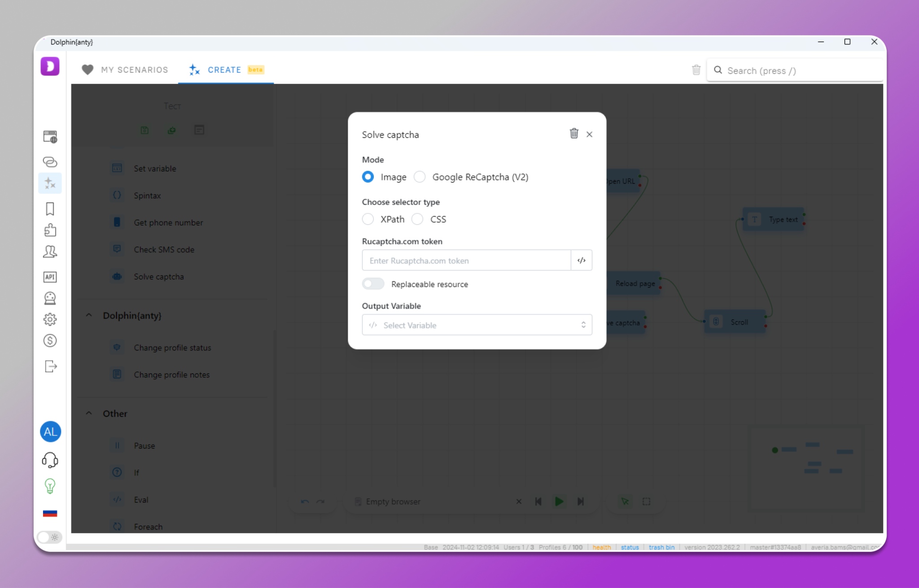Collapse the Other actions section

[x=89, y=413]
